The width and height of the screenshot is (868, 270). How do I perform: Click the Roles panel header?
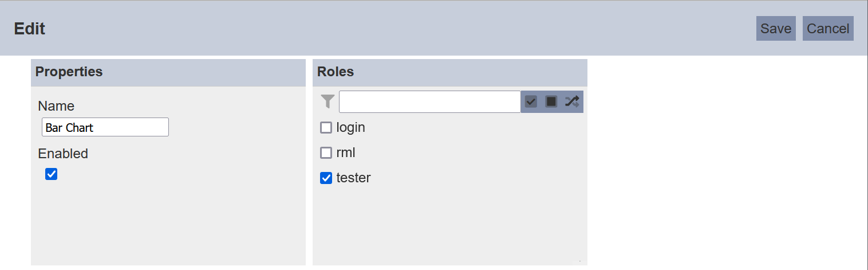tap(450, 72)
